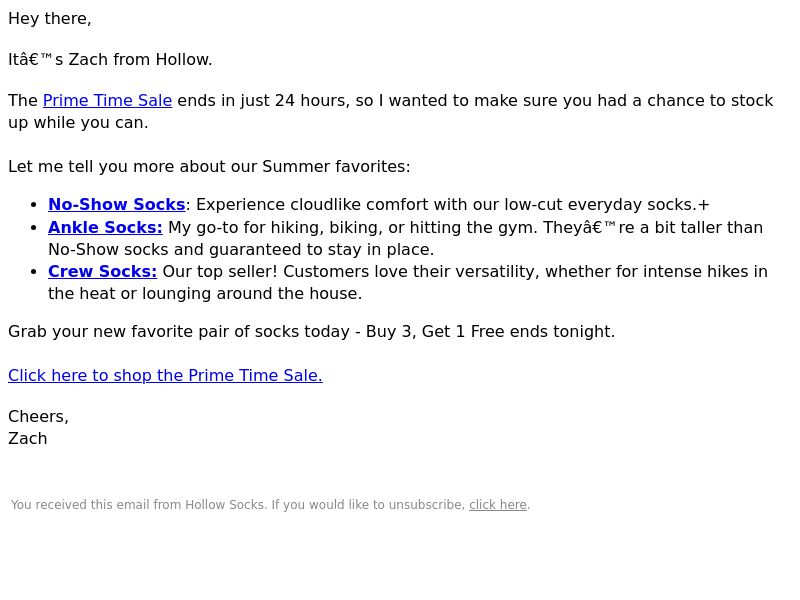
Task: Click the 'up while you can.' text line
Action: (78, 123)
